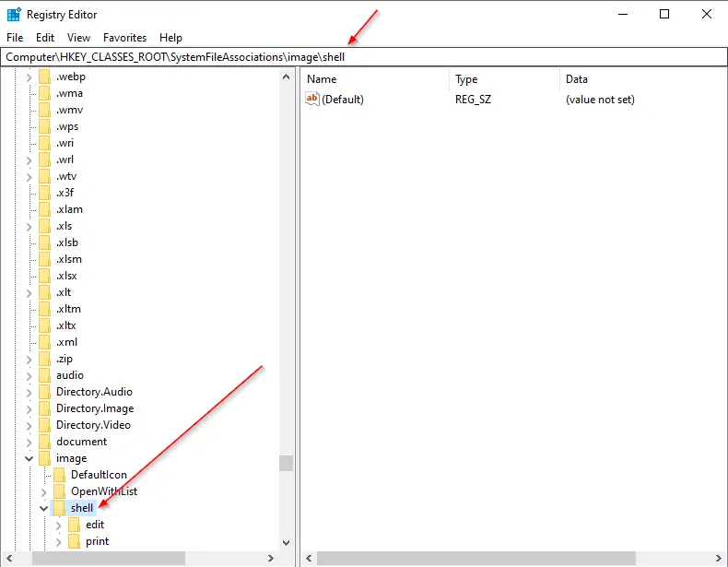This screenshot has width=728, height=567.
Task: Open the Favorites menu
Action: pyautogui.click(x=124, y=38)
